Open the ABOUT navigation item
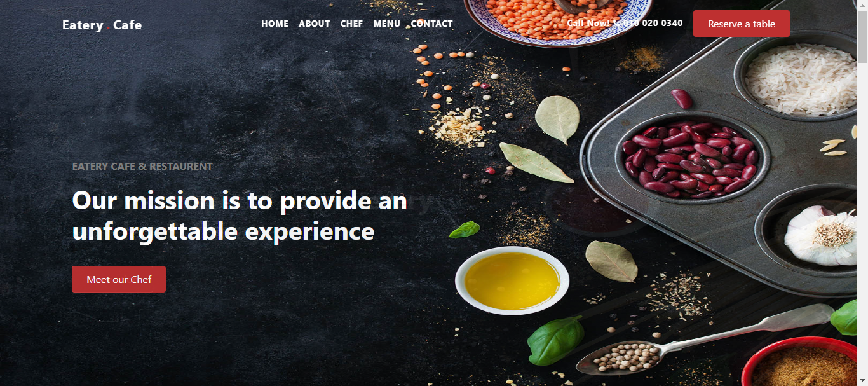The height and width of the screenshot is (386, 868). pyautogui.click(x=314, y=24)
